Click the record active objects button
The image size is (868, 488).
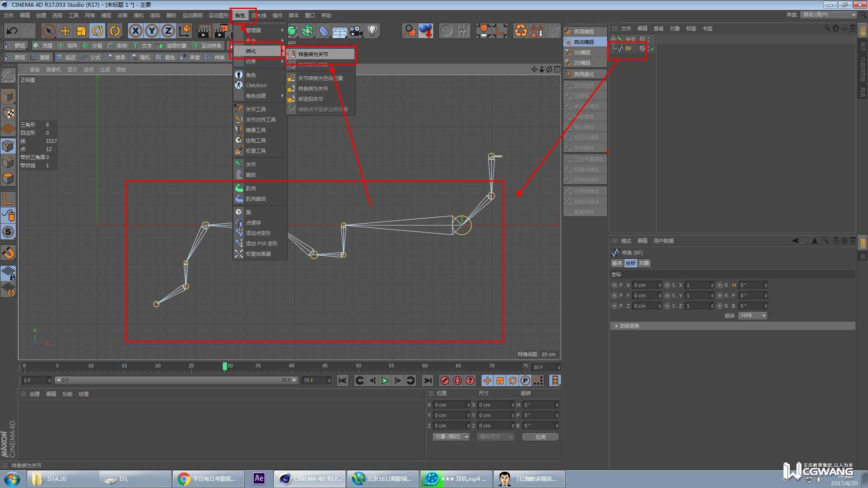[x=444, y=380]
